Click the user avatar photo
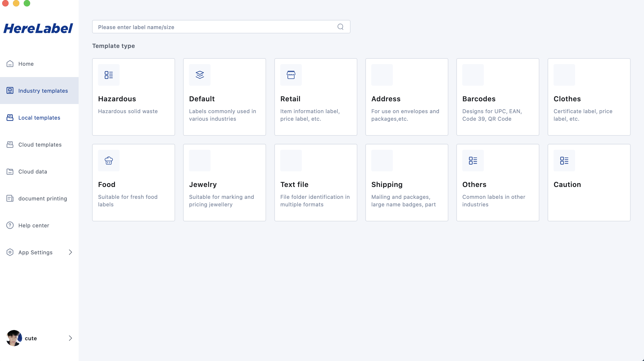This screenshot has width=644, height=361. tap(14, 338)
